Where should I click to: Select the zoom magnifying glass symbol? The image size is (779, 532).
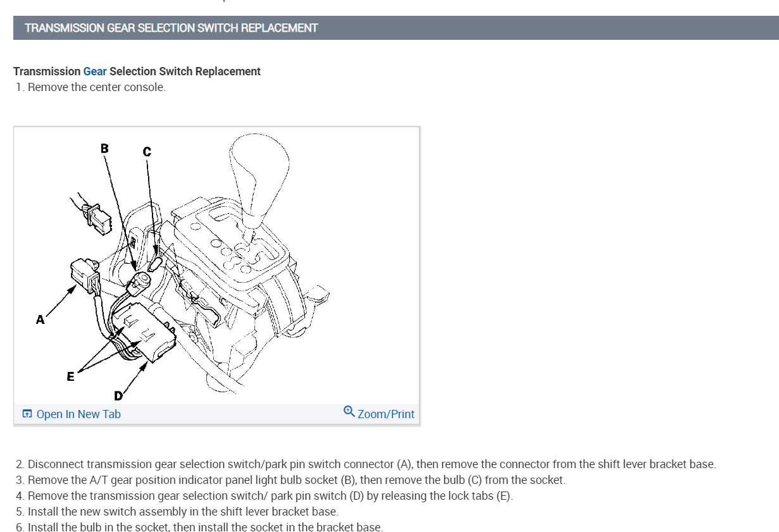tap(349, 413)
